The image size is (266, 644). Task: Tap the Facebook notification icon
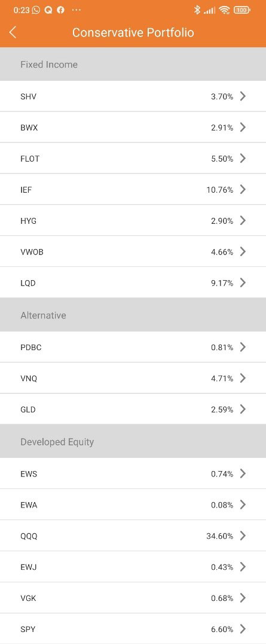(x=61, y=10)
